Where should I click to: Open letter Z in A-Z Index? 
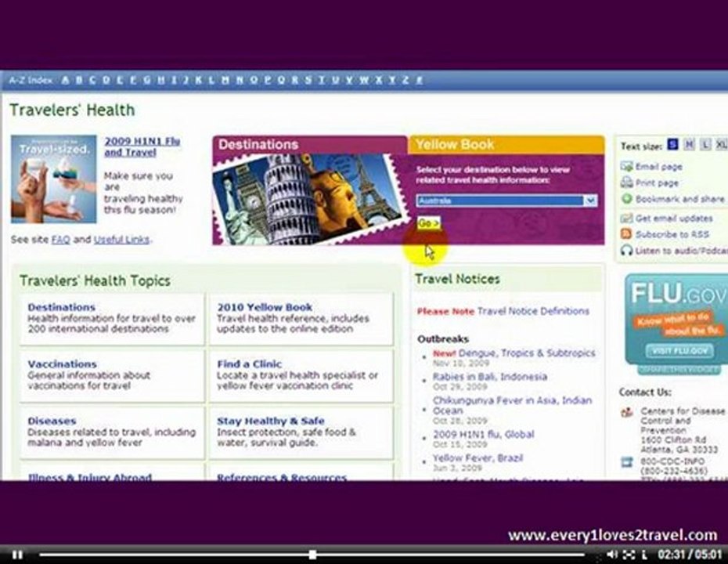tap(405, 80)
